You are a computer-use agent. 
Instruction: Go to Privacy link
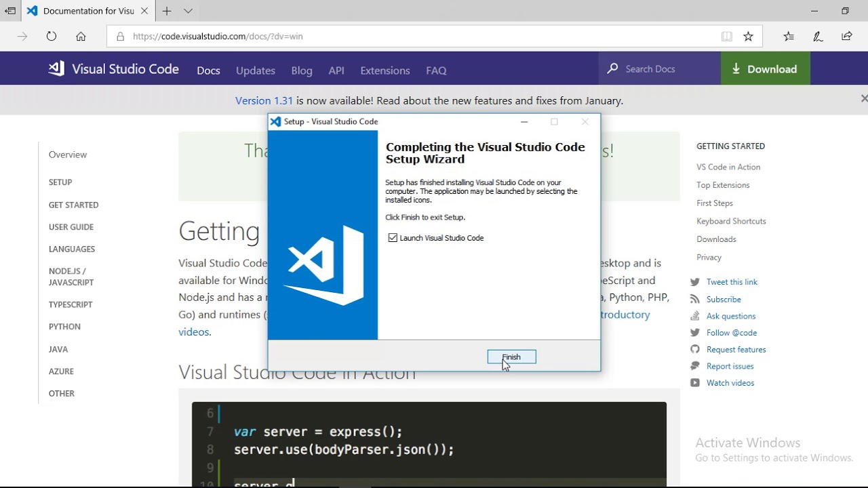(x=709, y=258)
